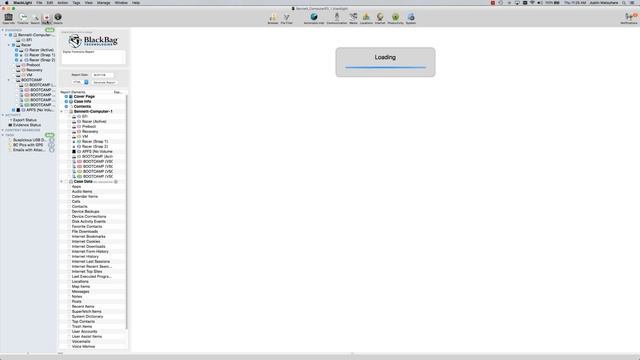Toggle Racer volume checkbox in Evidence tree
Image resolution: width=640 pixels, height=360 pixels.
pos(13,45)
